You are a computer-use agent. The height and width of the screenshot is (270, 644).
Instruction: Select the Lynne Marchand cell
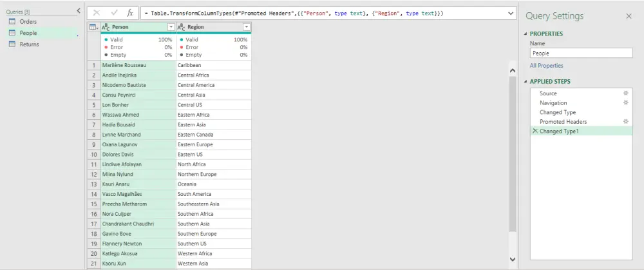[138, 135]
